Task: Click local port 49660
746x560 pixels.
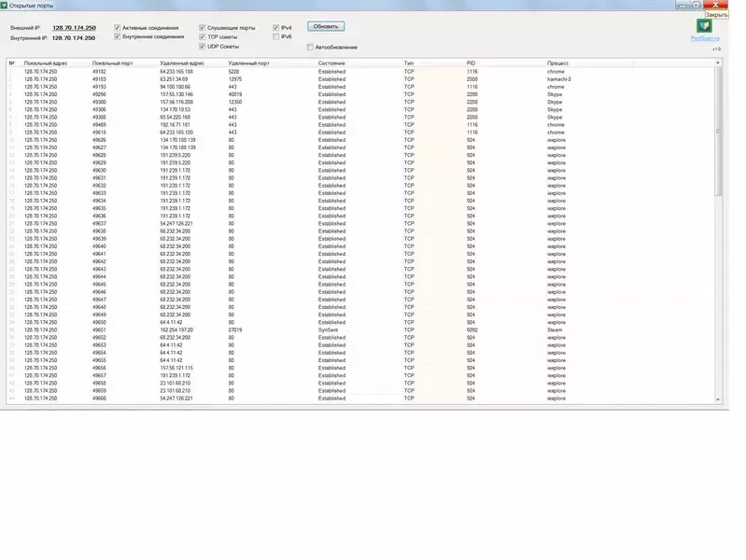Action: tap(99, 399)
